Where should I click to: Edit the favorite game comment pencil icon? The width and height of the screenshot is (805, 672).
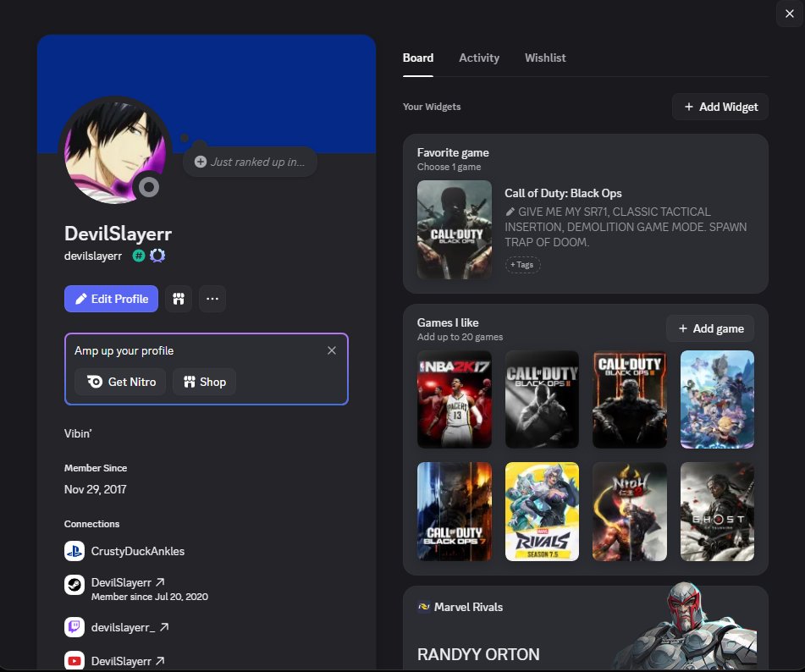(x=510, y=212)
